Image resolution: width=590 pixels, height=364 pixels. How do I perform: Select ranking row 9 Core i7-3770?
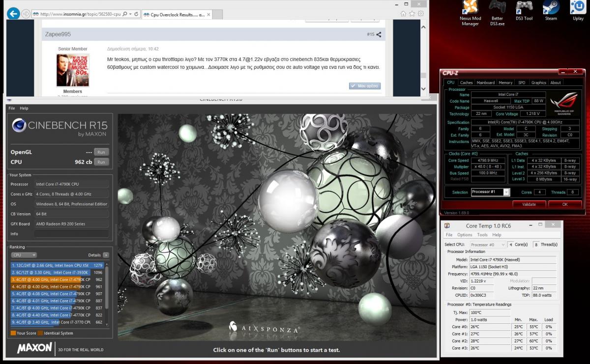coord(57,322)
